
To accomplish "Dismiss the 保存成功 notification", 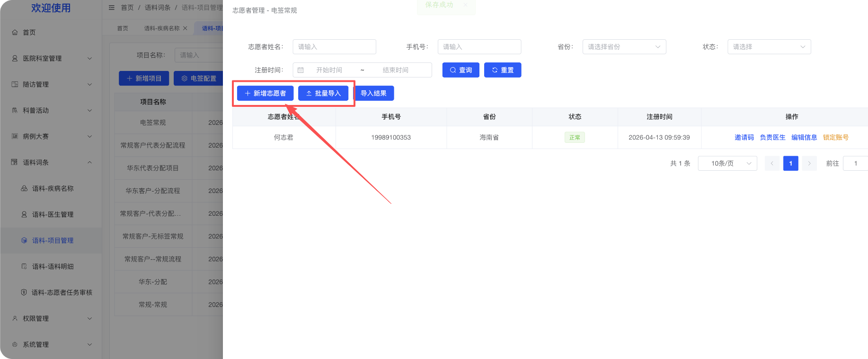I will [465, 5].
